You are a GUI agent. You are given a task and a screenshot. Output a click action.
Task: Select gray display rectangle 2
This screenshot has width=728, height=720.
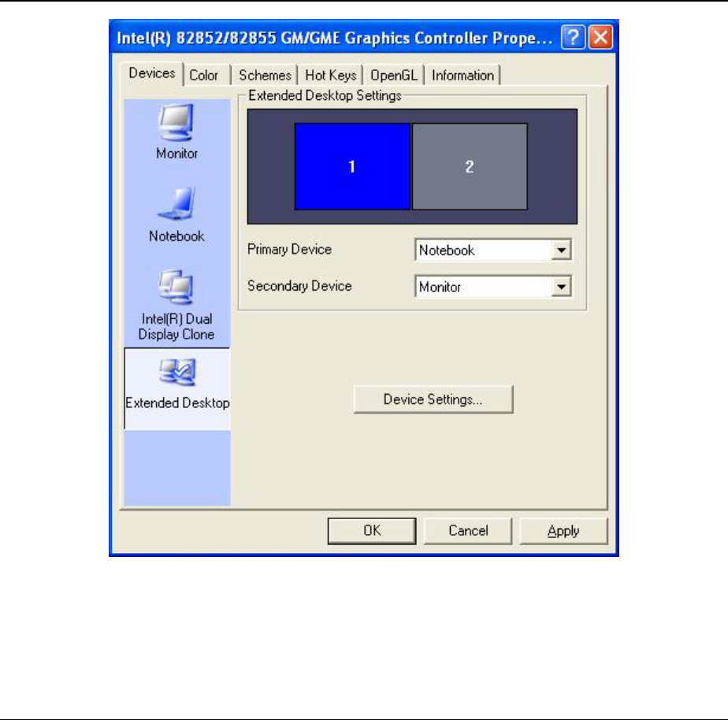470,166
